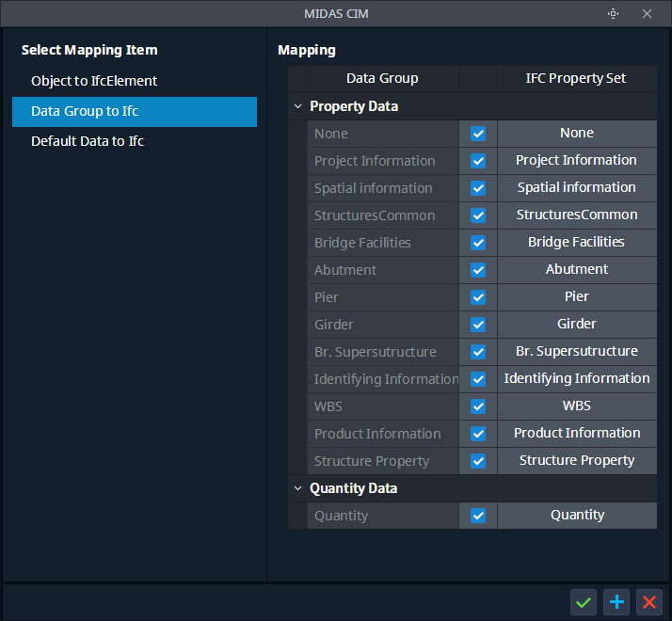672x621 pixels.
Task: Confirm mapping with the green checkmark button
Action: click(584, 602)
